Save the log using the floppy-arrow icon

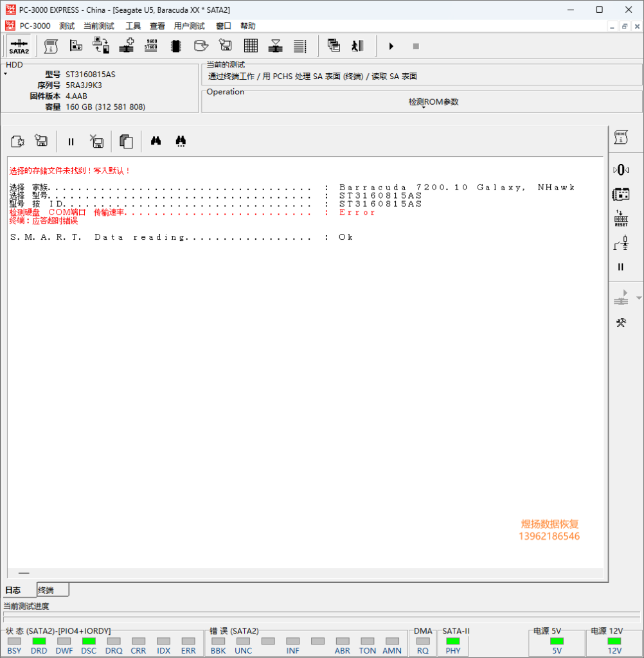pos(41,141)
